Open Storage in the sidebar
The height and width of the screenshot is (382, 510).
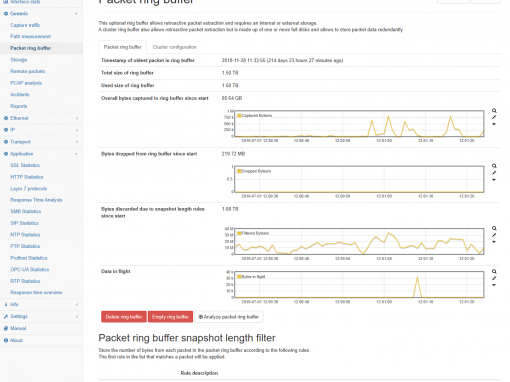click(19, 60)
